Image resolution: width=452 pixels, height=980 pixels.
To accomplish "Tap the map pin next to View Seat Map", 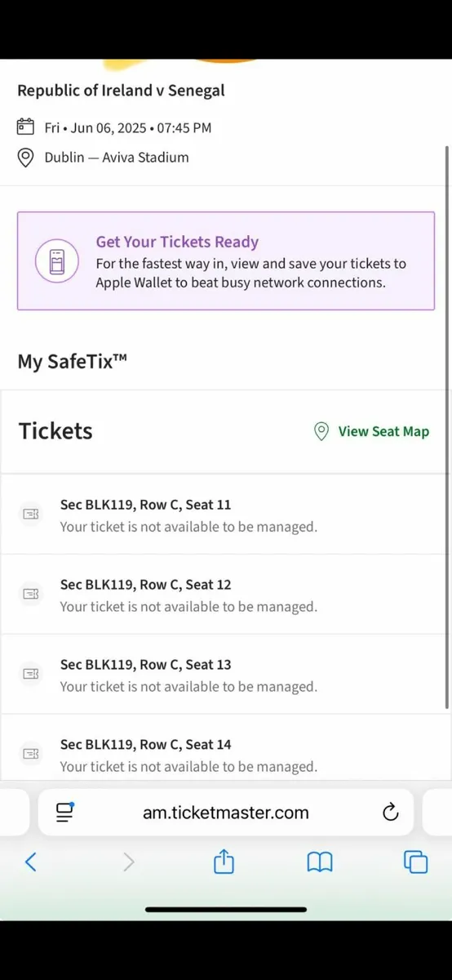I will [321, 431].
